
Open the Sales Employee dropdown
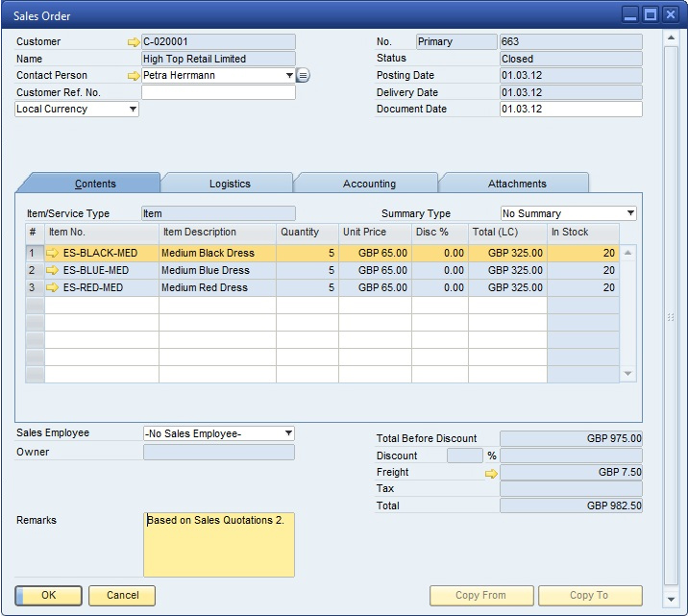click(x=288, y=433)
